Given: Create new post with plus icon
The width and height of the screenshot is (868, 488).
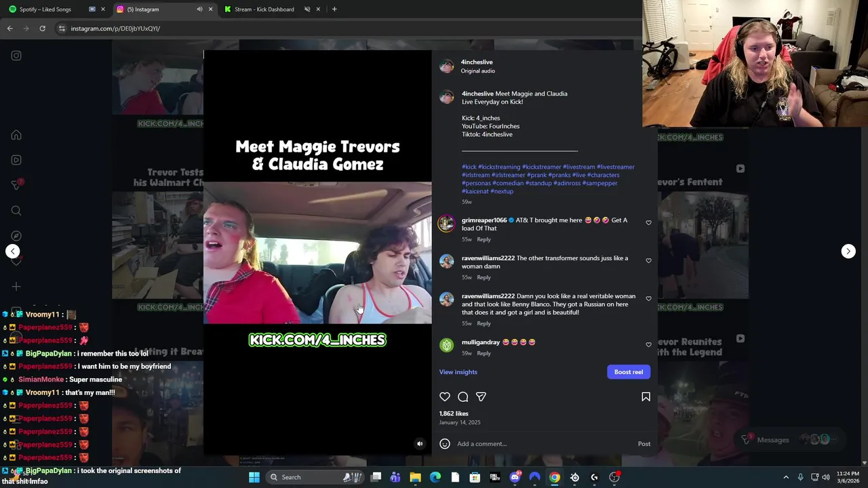Looking at the screenshot, I should pyautogui.click(x=16, y=287).
